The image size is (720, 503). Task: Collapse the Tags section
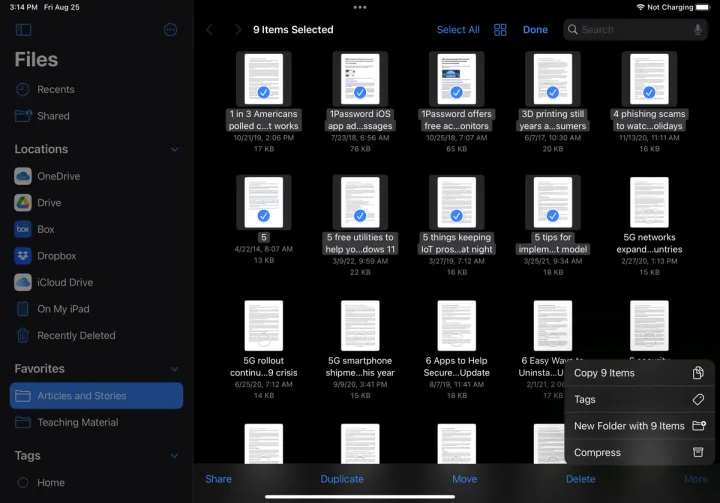175,456
